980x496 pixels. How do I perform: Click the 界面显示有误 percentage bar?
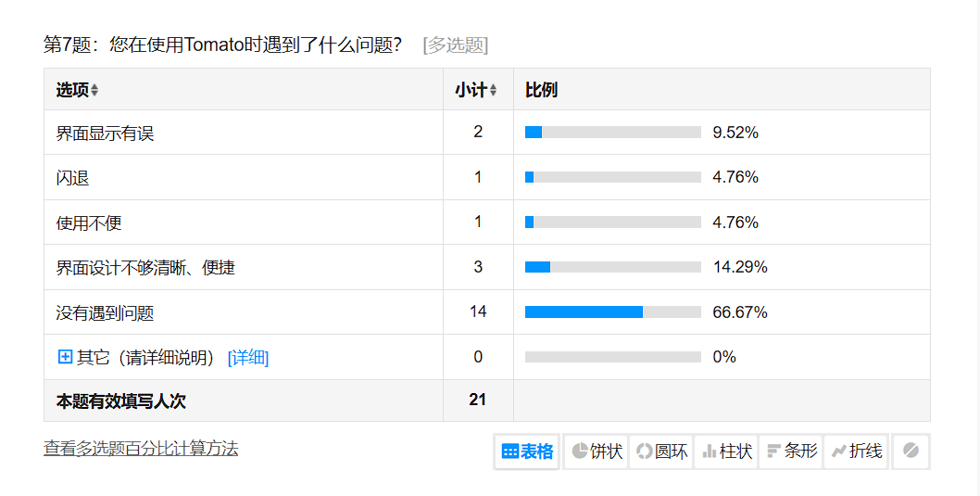[612, 133]
